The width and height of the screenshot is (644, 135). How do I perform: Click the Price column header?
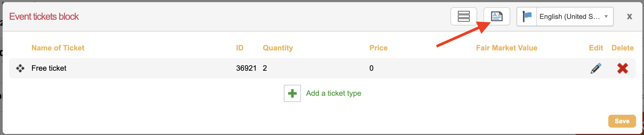pos(378,48)
